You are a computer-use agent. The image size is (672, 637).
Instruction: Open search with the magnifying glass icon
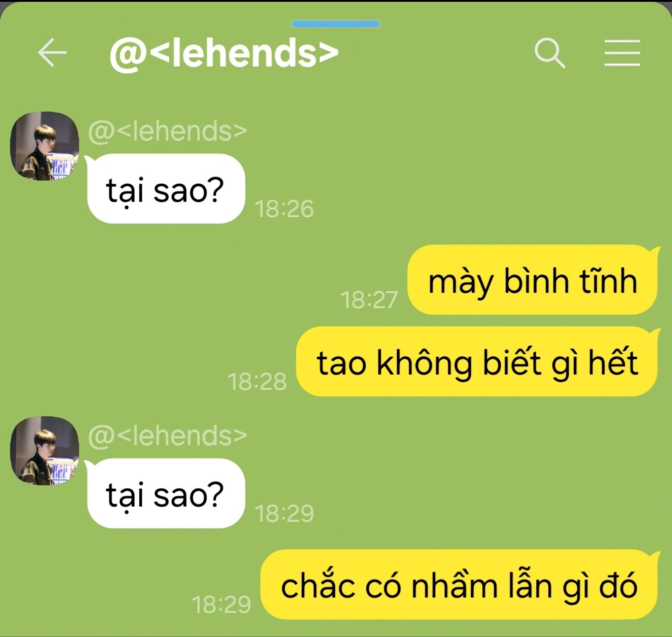[x=550, y=53]
